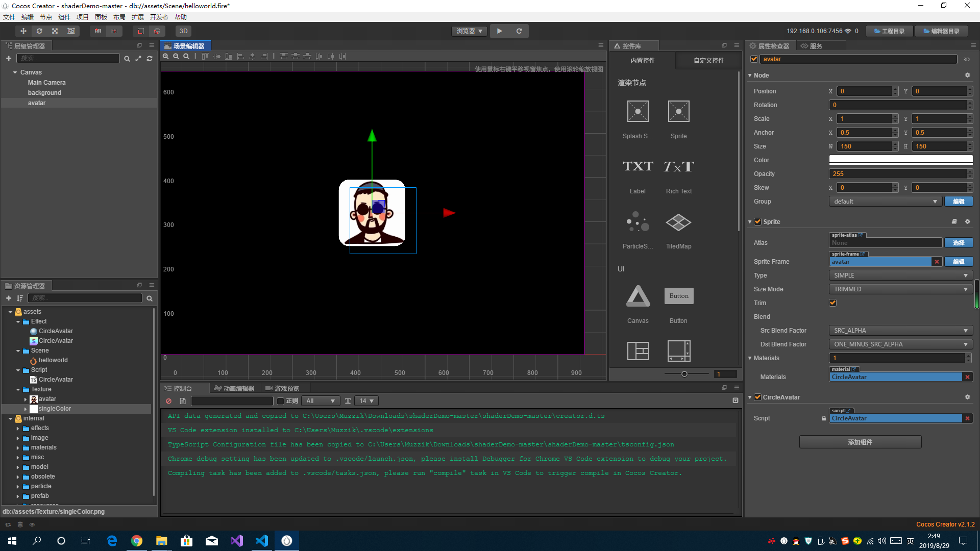Collapse the Texture folder in assets

pos(18,390)
